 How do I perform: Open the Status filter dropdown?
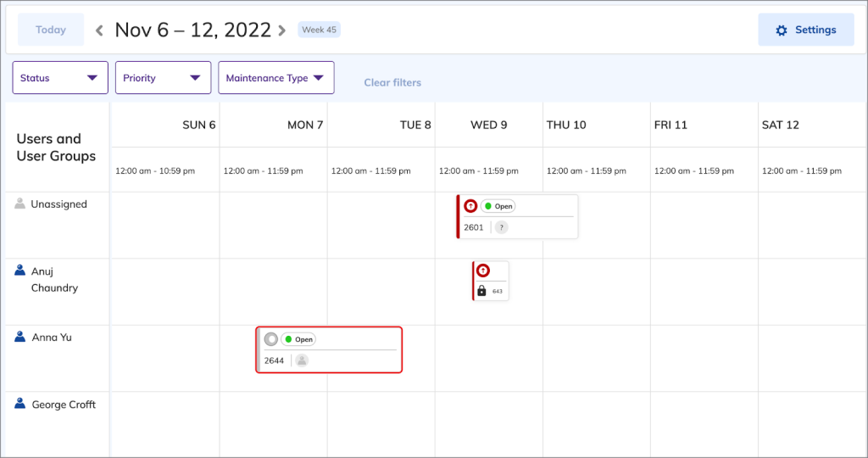[x=59, y=78]
